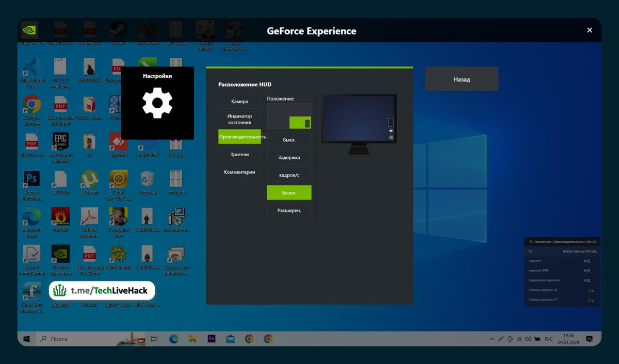Click the Corel Font Manager desktop icon
Screen dimensions: 619x364
(31, 297)
